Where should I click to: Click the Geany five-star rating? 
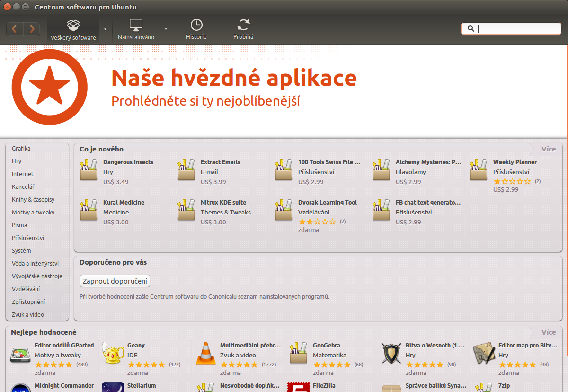146,365
